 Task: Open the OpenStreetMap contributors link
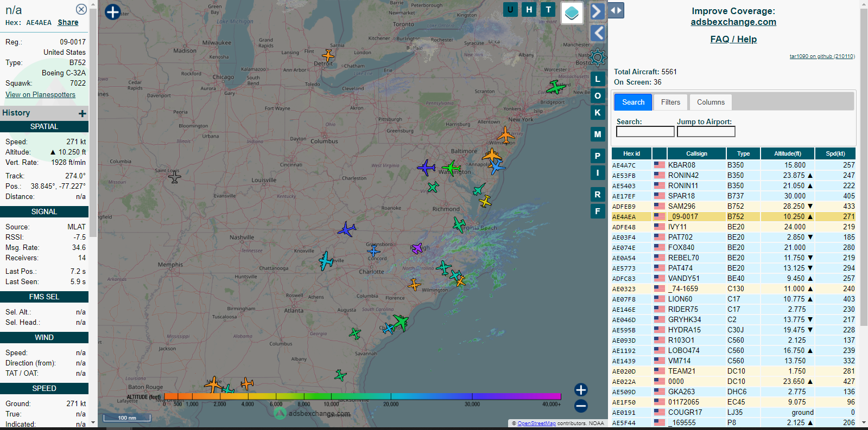536,423
